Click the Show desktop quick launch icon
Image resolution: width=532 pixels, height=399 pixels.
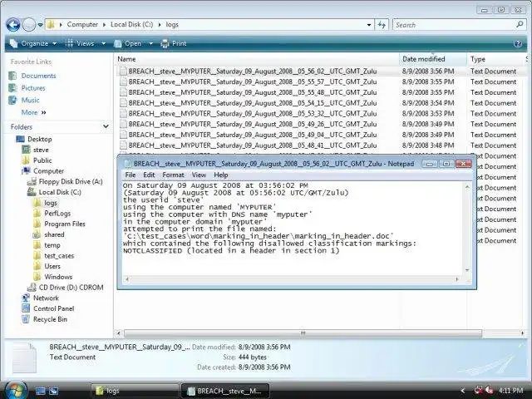point(41,391)
